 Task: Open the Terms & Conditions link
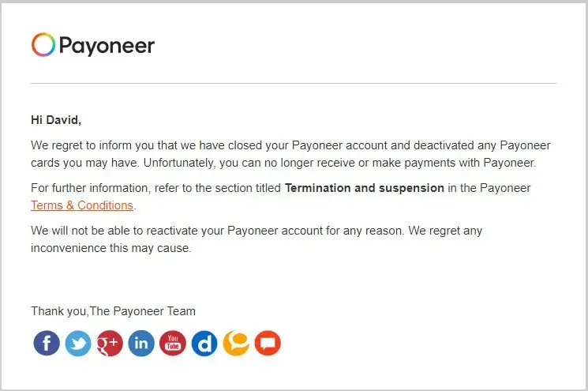[82, 205]
